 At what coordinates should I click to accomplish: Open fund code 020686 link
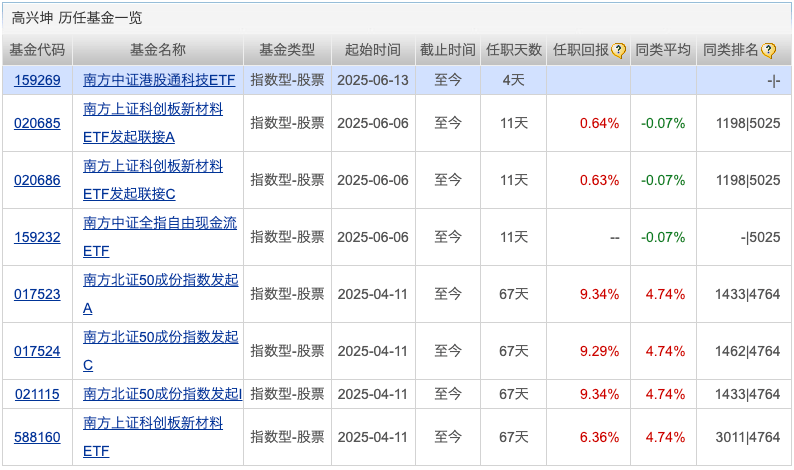pyautogui.click(x=37, y=180)
